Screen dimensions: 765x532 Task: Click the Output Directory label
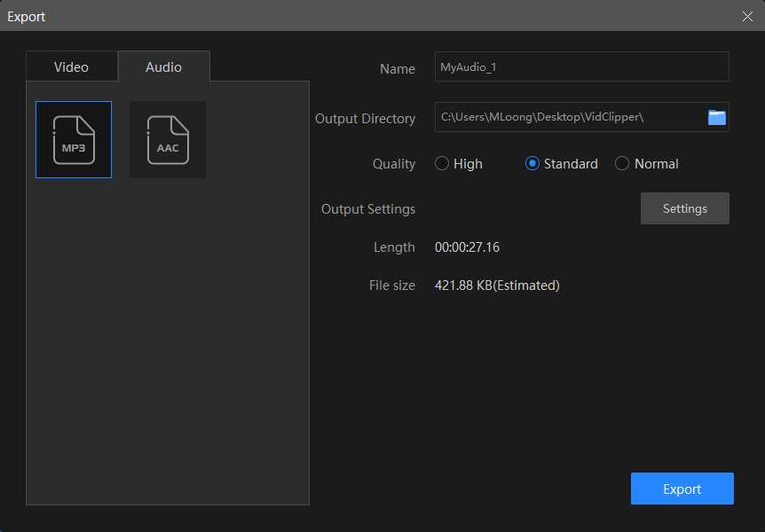365,119
